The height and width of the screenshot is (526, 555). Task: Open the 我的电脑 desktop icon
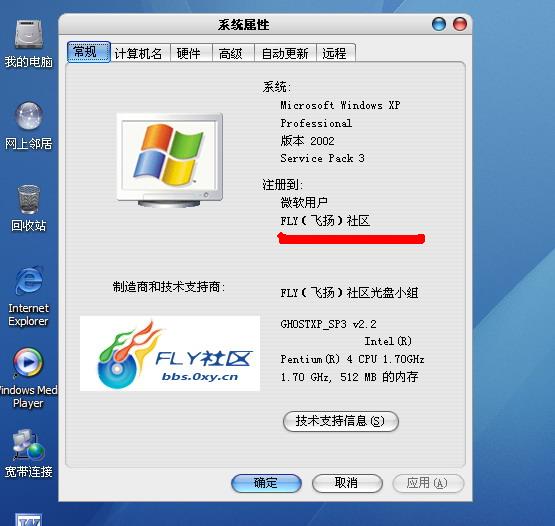point(28,43)
